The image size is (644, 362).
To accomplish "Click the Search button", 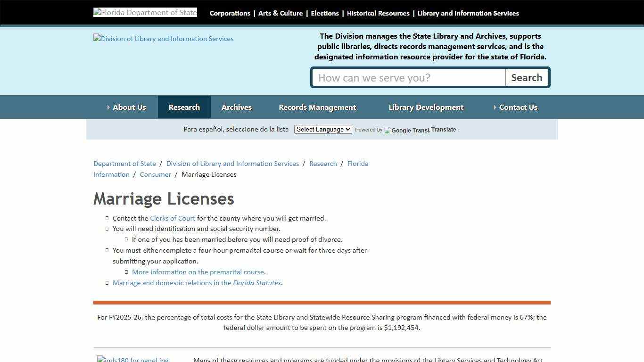I will (x=527, y=77).
